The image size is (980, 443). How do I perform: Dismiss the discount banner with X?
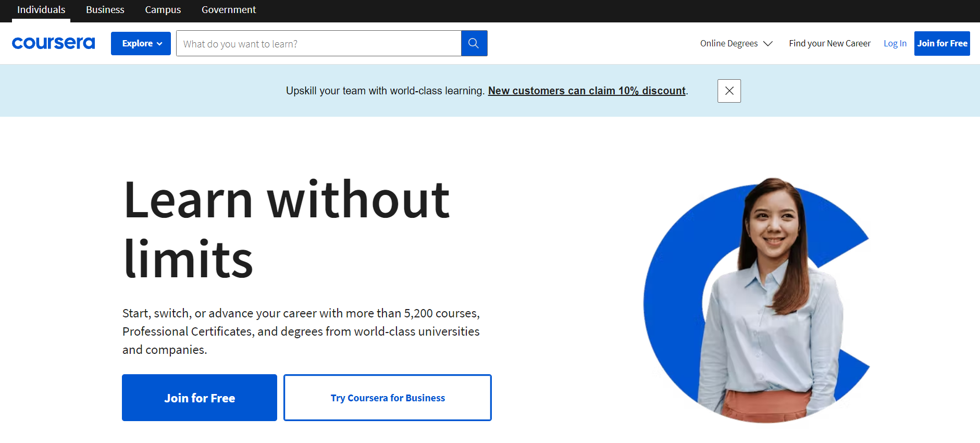point(729,91)
